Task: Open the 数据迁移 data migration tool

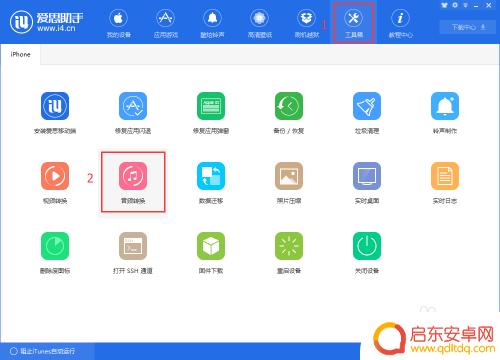Action: pyautogui.click(x=211, y=183)
